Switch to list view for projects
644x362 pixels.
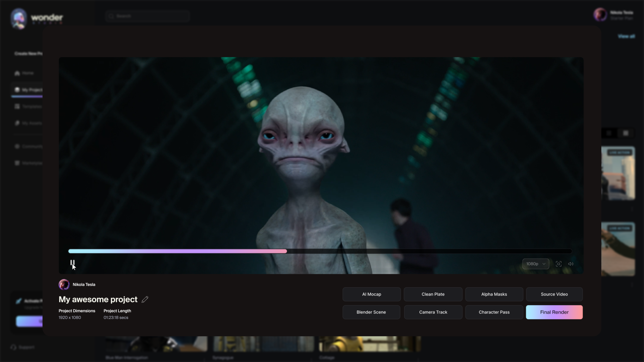625,133
